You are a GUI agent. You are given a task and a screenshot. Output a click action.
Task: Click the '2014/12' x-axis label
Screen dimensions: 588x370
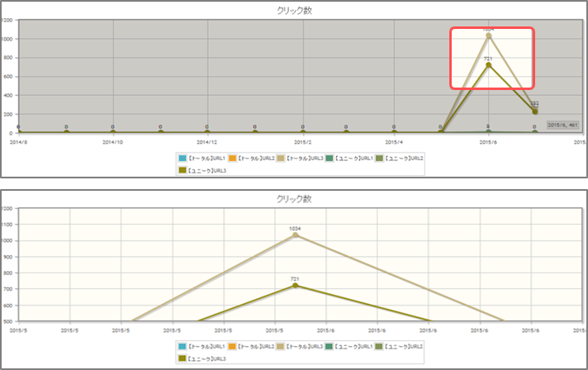click(206, 142)
